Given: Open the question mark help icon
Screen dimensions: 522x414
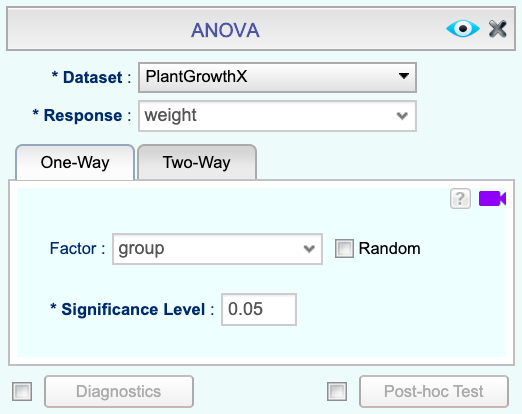Looking at the screenshot, I should point(460,199).
